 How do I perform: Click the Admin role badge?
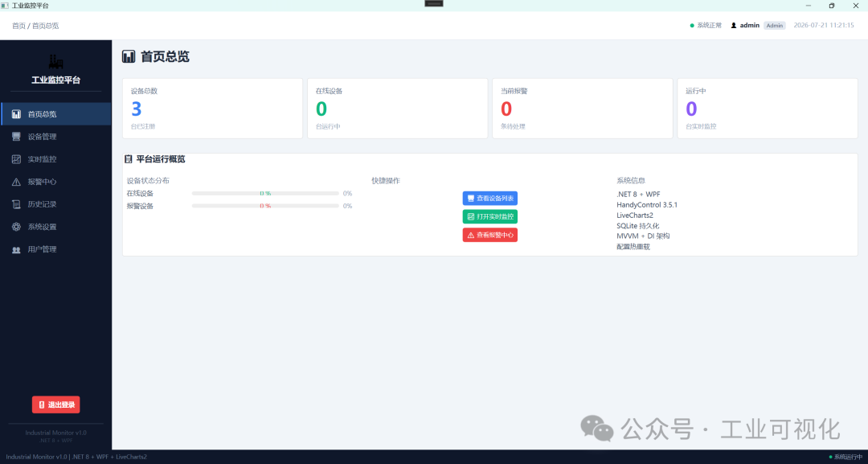point(775,26)
